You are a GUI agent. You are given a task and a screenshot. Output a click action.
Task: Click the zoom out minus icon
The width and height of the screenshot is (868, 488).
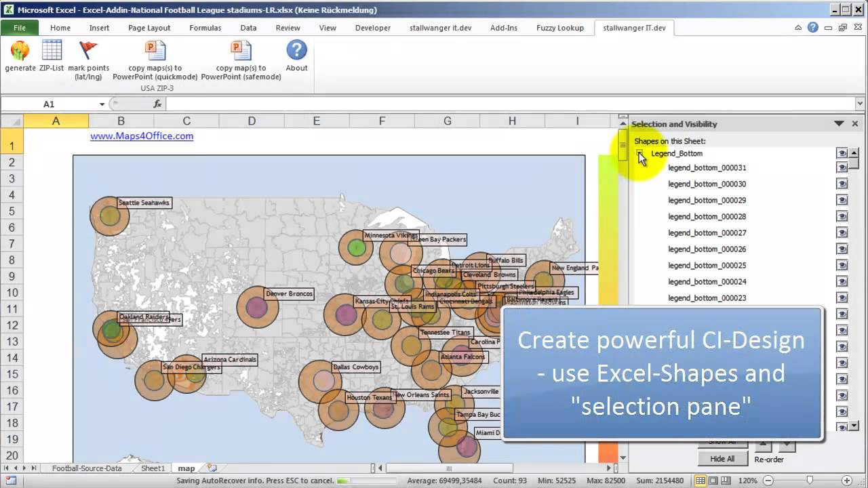click(x=767, y=480)
